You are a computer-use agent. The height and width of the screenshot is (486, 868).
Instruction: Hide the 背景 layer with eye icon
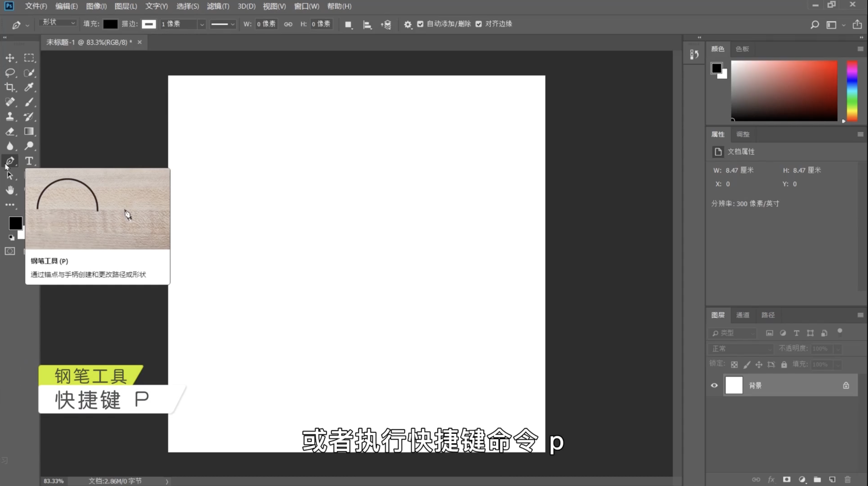pyautogui.click(x=714, y=385)
